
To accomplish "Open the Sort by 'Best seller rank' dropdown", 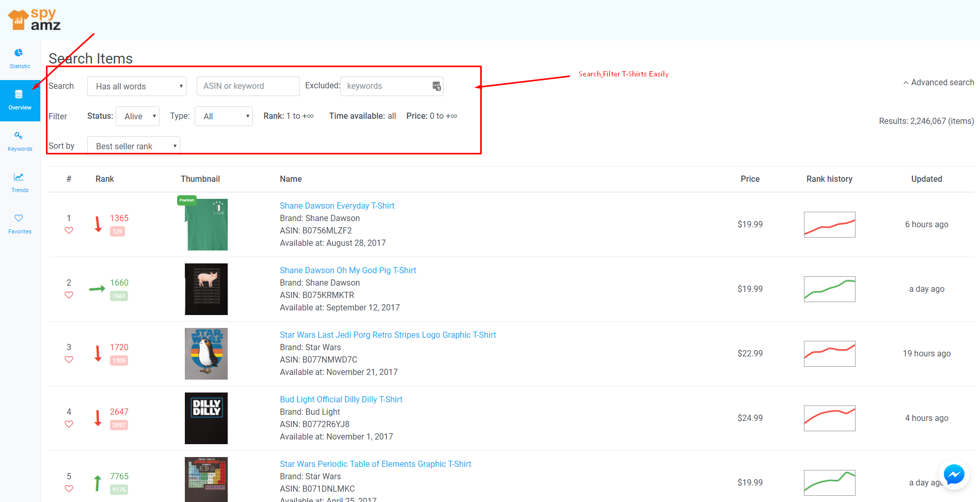I will click(134, 146).
